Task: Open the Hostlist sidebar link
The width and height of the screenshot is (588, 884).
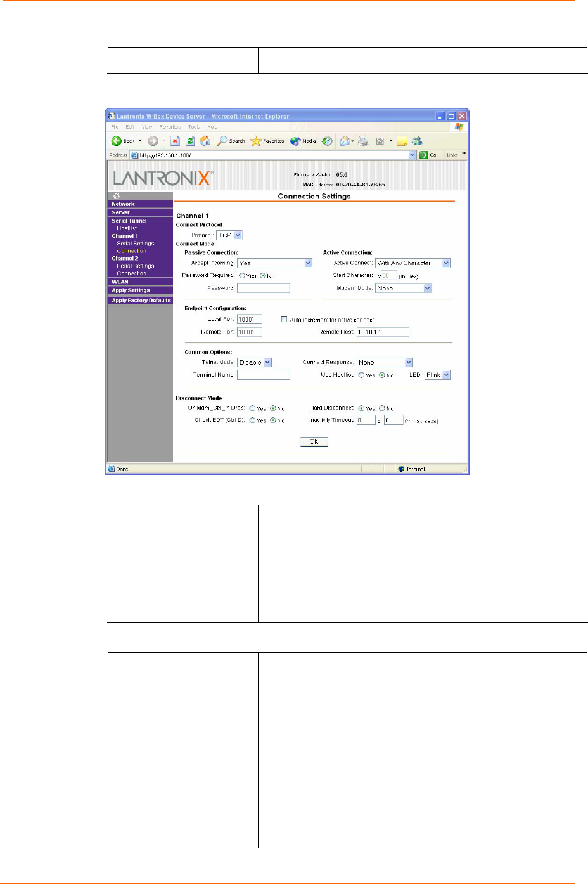Action: pyautogui.click(x=127, y=228)
